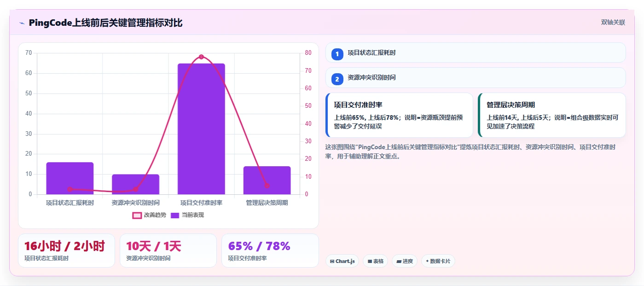Click the trend line point above 管理层决策周期
Screen dimensions: 644x286
tap(267, 186)
